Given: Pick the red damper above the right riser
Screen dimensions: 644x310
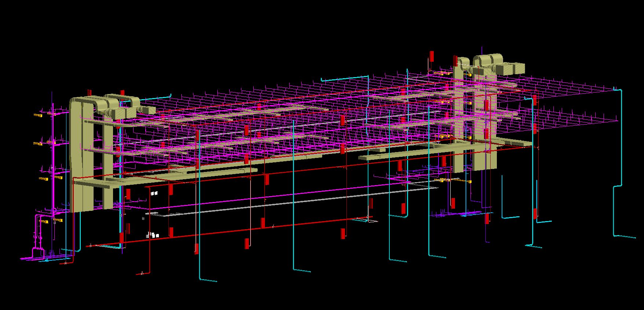Looking at the screenshot, I should (432, 57).
